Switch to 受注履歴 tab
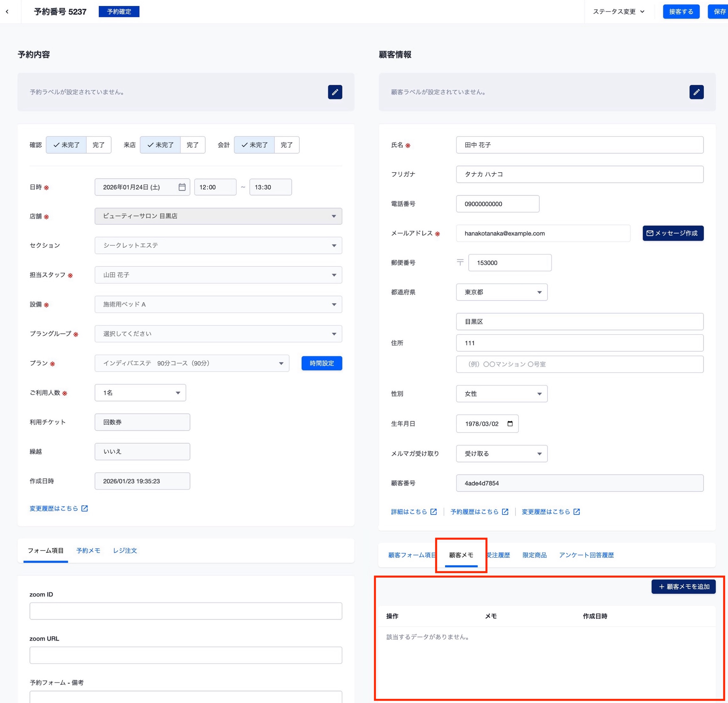The height and width of the screenshot is (703, 728). coord(498,555)
